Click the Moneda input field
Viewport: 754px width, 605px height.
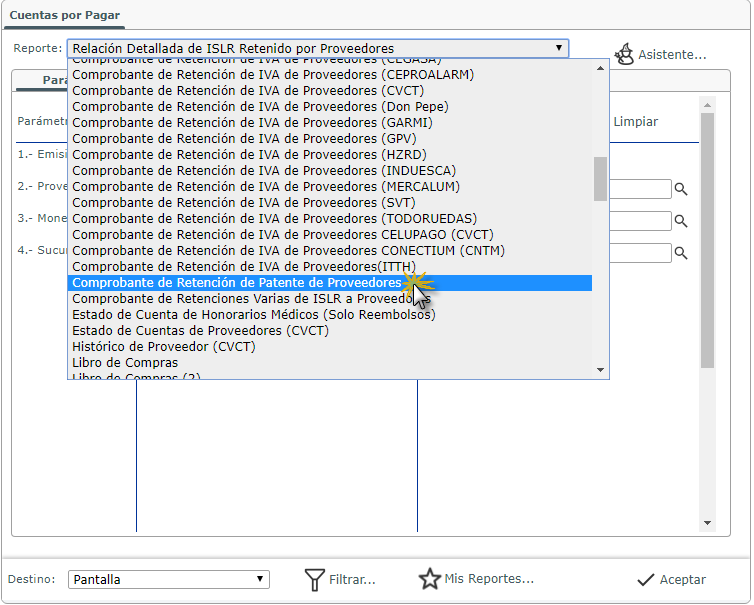point(640,221)
